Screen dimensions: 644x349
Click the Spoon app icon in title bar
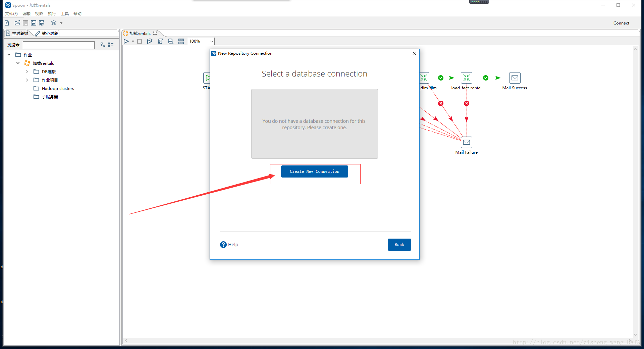coord(8,5)
